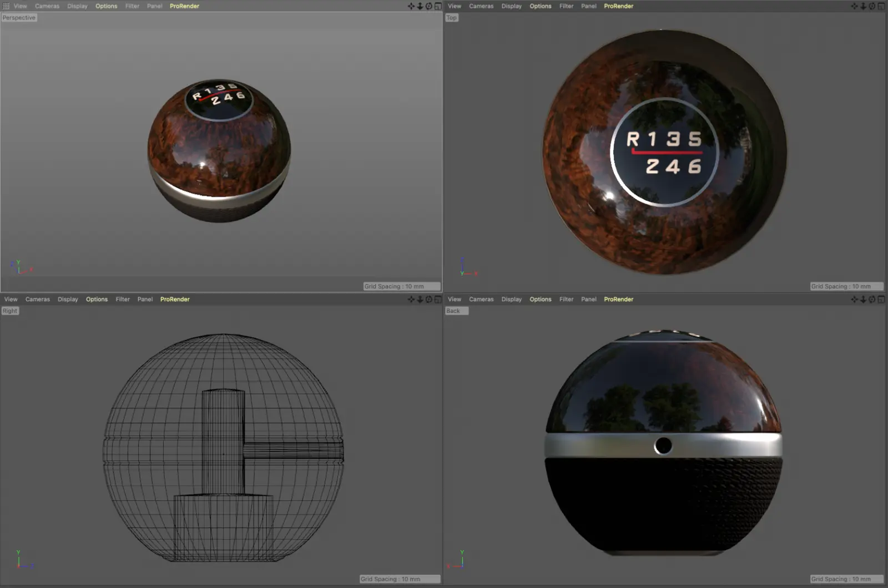Image resolution: width=888 pixels, height=588 pixels.
Task: Click the orbit icon in Perspective viewport
Action: (428, 6)
